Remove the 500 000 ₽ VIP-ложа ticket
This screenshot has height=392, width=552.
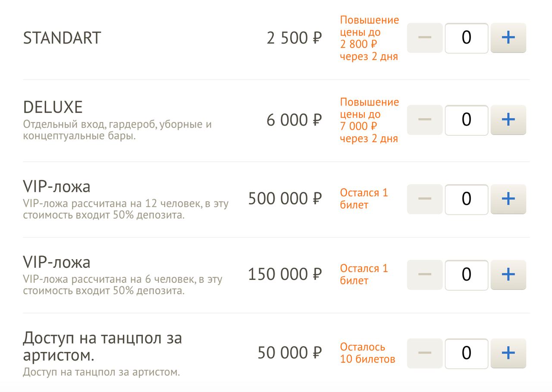click(x=425, y=199)
